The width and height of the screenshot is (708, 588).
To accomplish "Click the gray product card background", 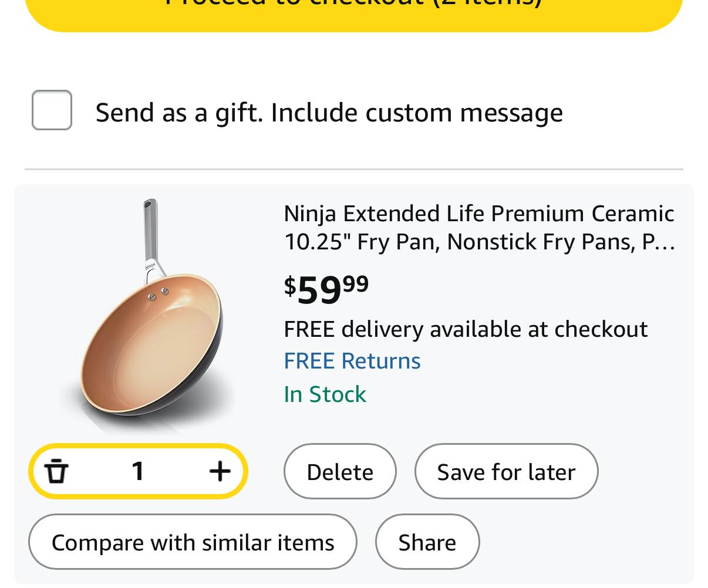I will click(354, 384).
